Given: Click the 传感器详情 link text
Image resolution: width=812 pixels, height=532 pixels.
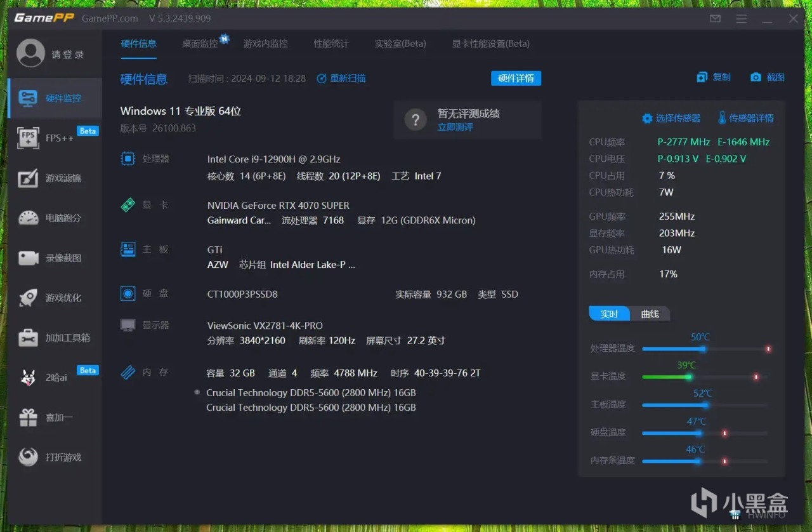Looking at the screenshot, I should coord(751,118).
